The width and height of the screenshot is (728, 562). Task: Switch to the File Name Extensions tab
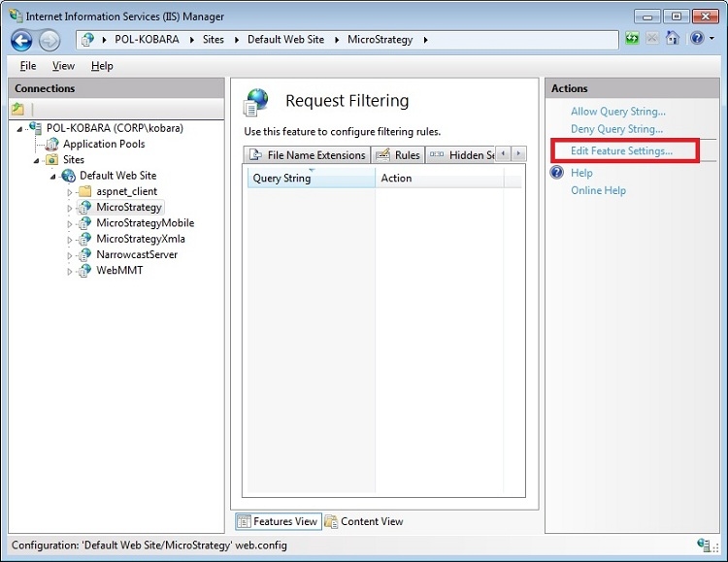coord(308,155)
